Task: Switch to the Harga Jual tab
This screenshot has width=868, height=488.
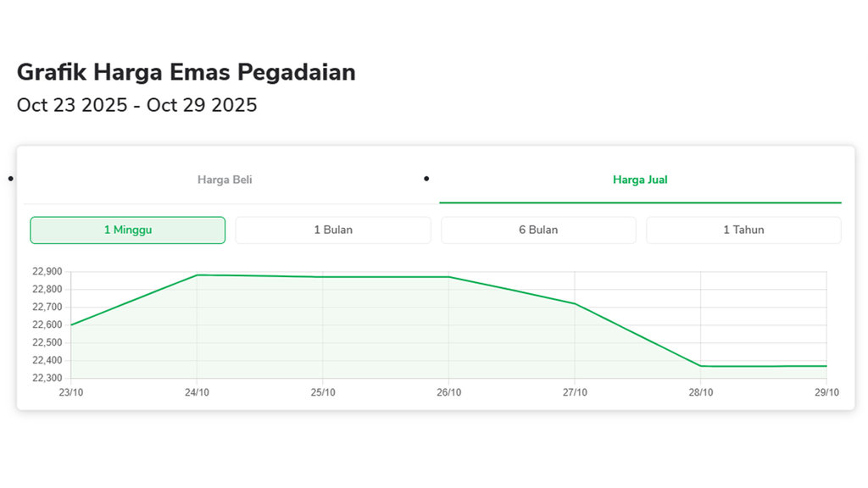Action: [x=640, y=179]
